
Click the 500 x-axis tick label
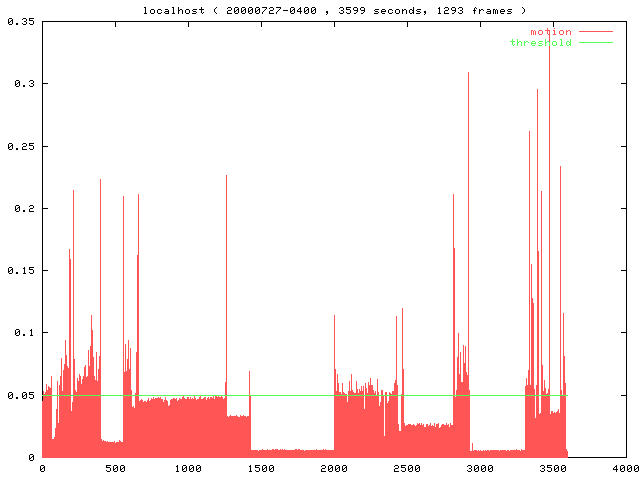(x=115, y=468)
